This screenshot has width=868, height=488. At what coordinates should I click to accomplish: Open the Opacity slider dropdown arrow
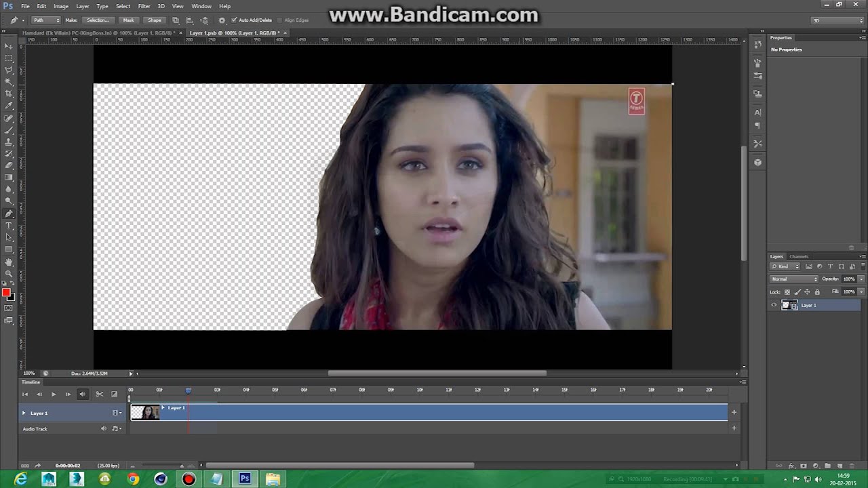point(861,279)
